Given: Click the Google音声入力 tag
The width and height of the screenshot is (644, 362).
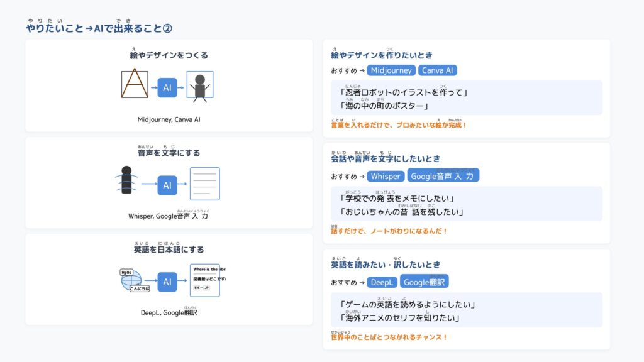Looking at the screenshot, I should click(x=443, y=175).
